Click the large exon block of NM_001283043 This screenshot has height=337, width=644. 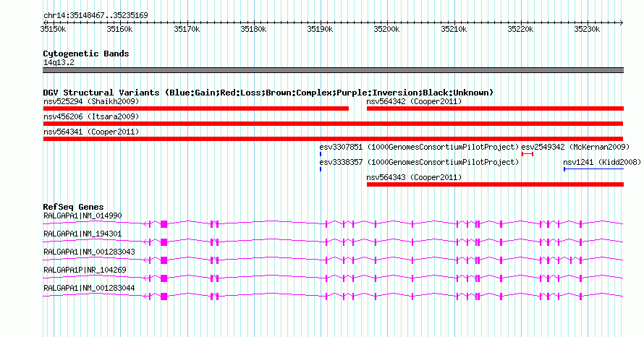(x=164, y=260)
